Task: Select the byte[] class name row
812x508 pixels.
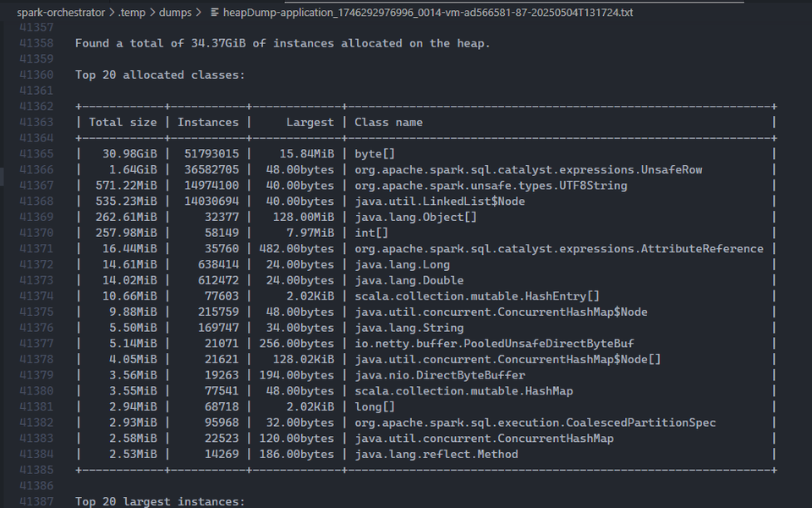Action: click(375, 153)
